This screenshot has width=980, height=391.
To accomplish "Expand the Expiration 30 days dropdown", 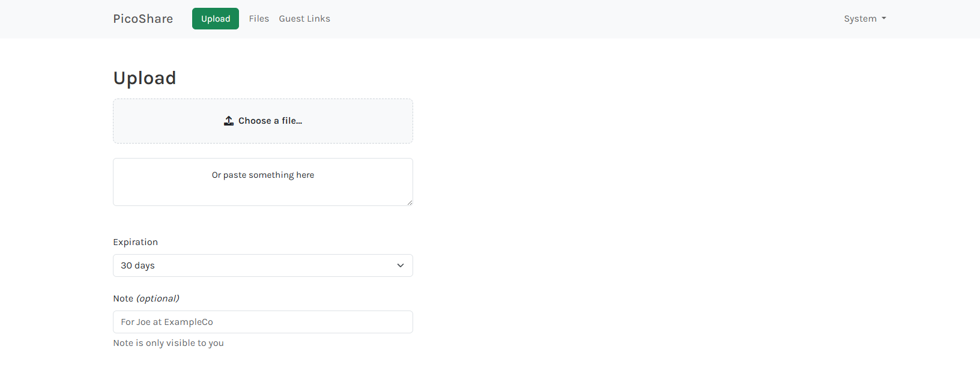I will pos(263,265).
